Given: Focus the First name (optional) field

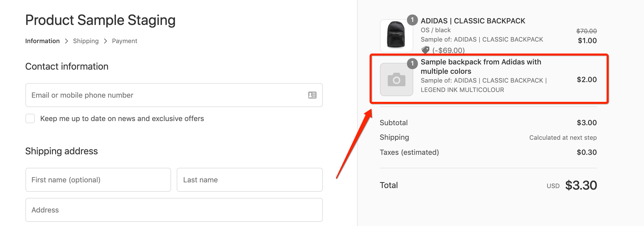Looking at the screenshot, I should pos(98,180).
